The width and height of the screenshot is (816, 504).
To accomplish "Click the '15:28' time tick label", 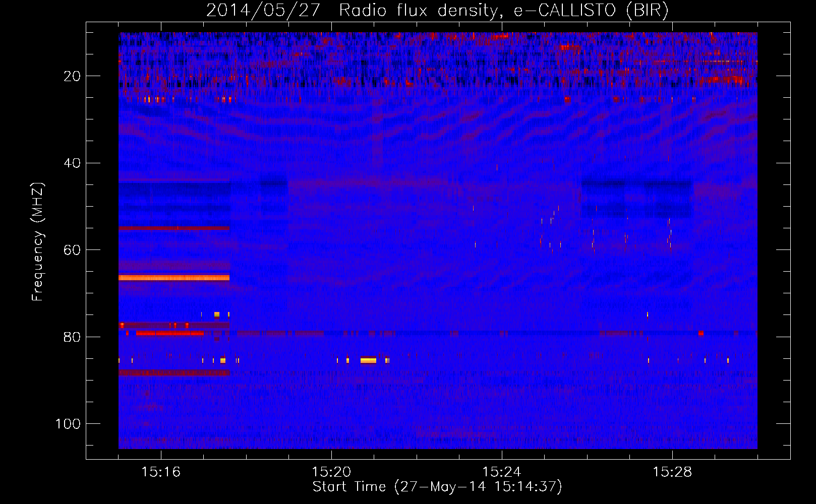I will [672, 472].
